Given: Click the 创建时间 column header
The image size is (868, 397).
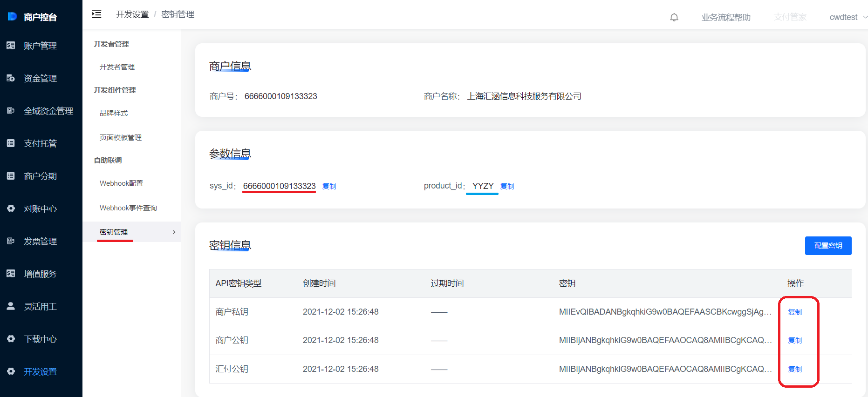Looking at the screenshot, I should 319,283.
